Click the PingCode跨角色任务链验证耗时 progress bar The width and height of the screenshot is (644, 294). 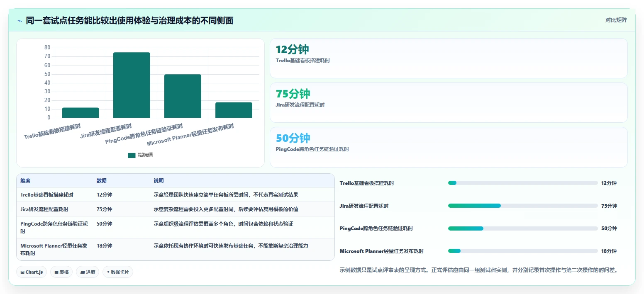pyautogui.click(x=523, y=228)
